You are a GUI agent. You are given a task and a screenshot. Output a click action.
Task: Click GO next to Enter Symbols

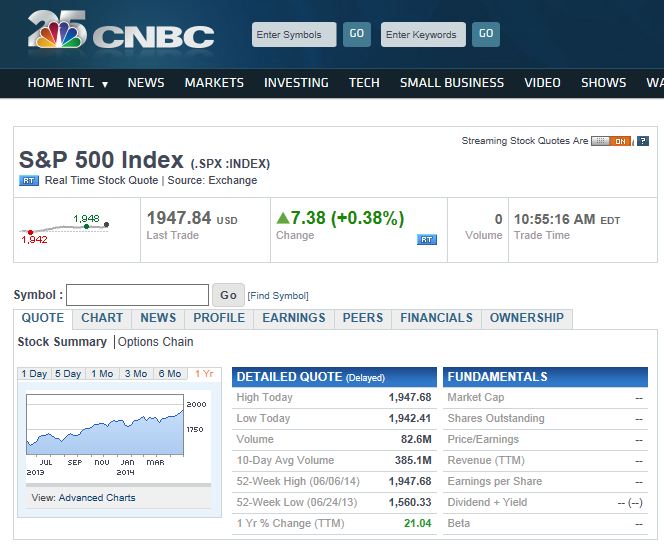point(357,34)
